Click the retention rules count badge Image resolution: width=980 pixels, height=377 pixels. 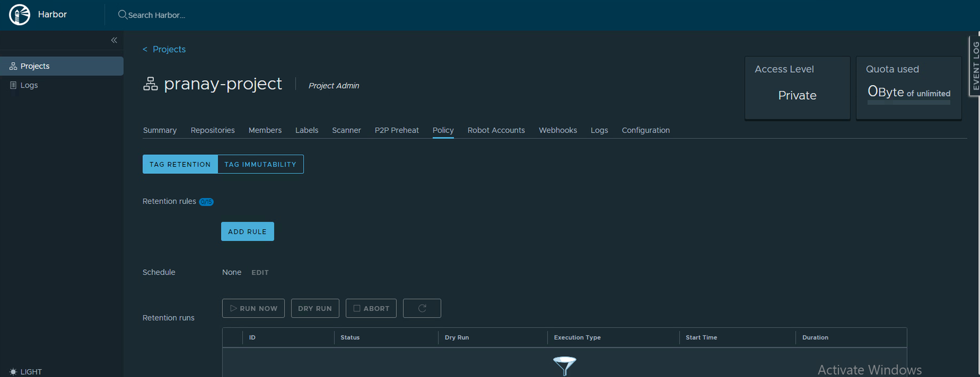206,202
